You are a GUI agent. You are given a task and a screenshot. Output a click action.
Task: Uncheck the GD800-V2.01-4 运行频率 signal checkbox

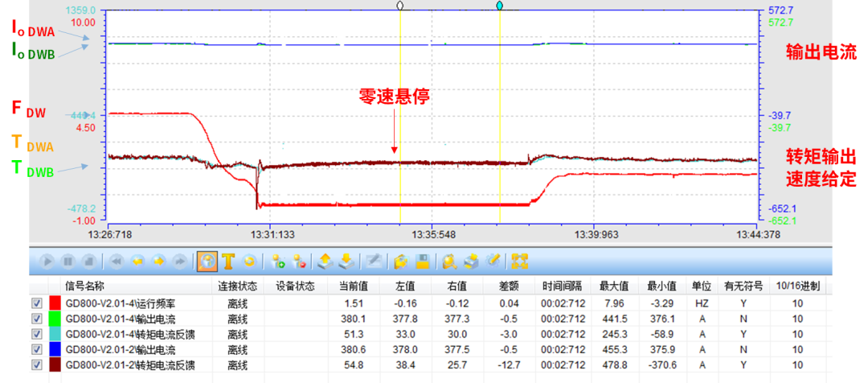pos(36,303)
